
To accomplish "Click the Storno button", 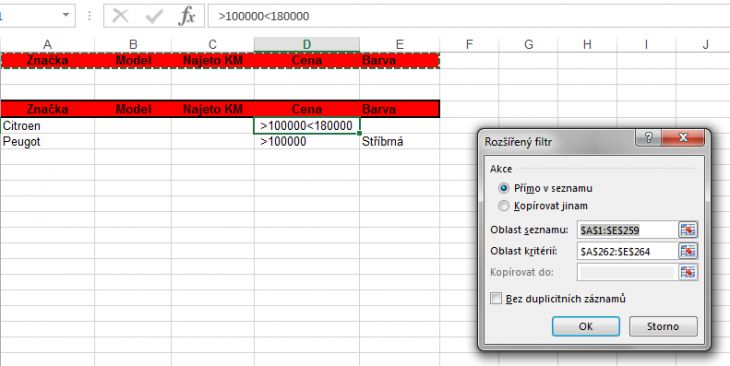I will pyautogui.click(x=663, y=326).
